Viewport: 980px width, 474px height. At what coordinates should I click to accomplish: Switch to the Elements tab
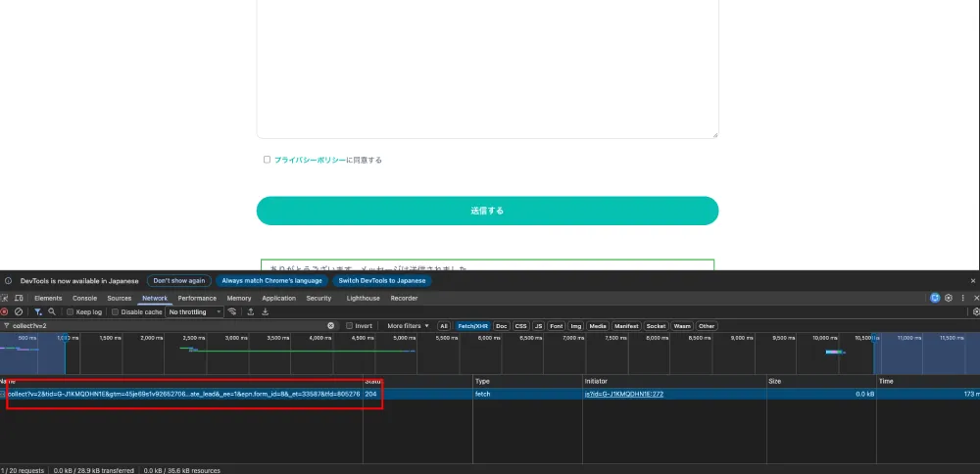(x=48, y=299)
